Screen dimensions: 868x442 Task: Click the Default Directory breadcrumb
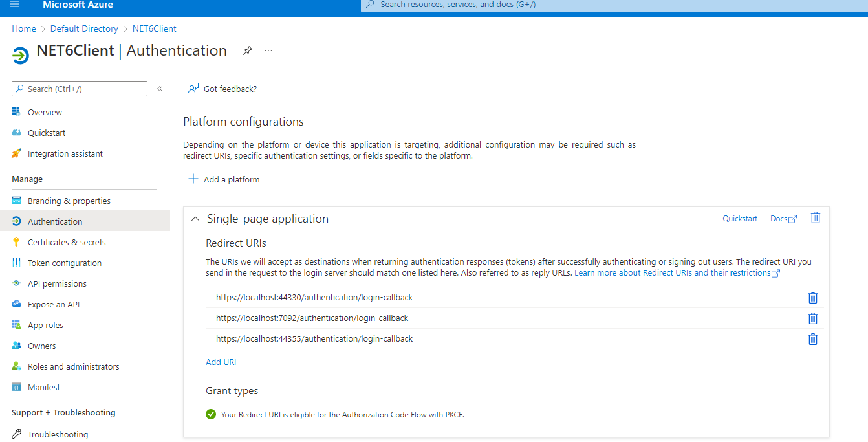(x=84, y=28)
